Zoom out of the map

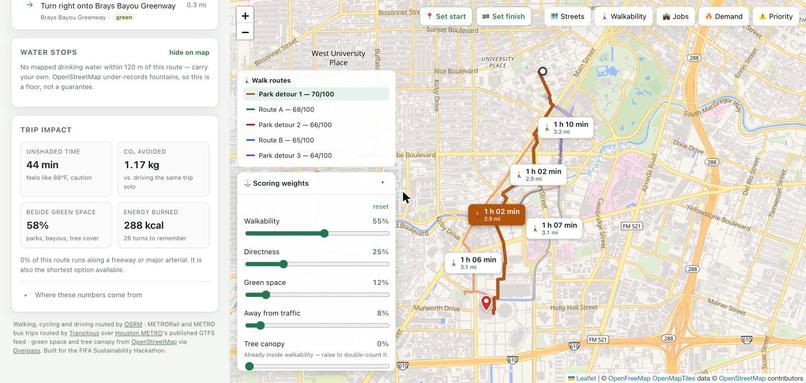245,32
